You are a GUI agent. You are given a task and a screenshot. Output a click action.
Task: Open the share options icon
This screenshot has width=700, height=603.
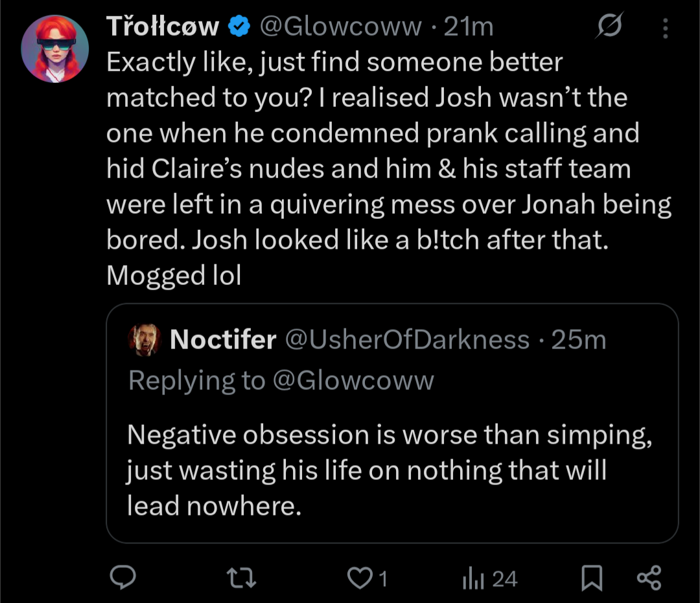click(649, 578)
